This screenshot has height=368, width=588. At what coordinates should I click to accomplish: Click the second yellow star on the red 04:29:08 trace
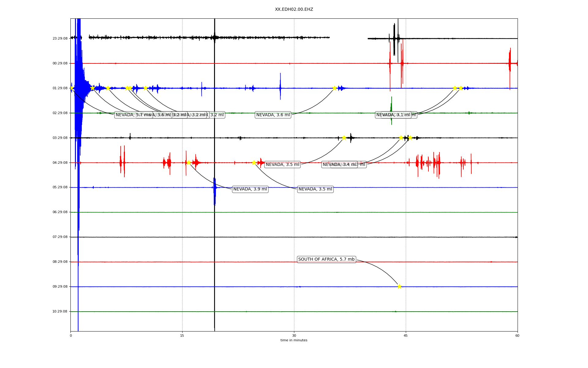tap(254, 163)
